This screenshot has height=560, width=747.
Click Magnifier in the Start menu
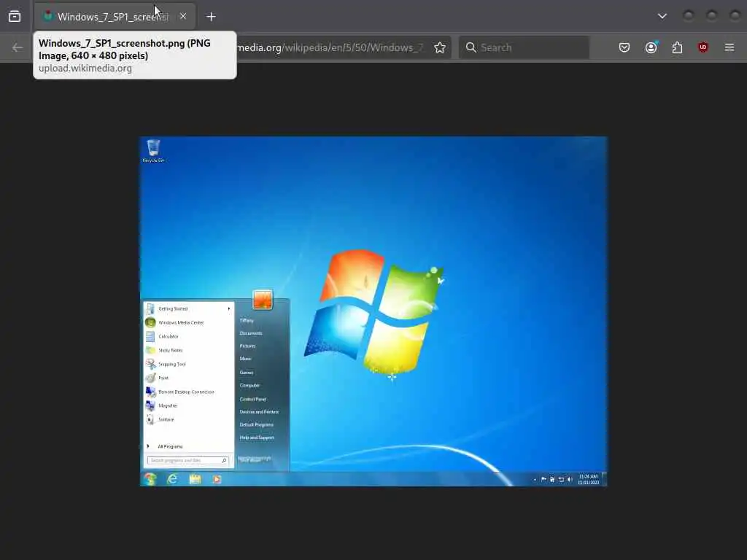pos(187,405)
